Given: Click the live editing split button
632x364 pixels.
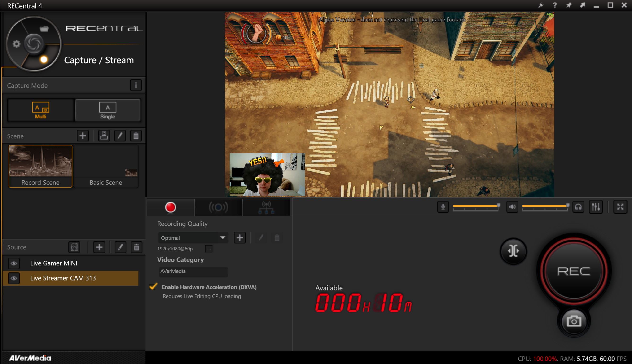Looking at the screenshot, I should point(513,251).
